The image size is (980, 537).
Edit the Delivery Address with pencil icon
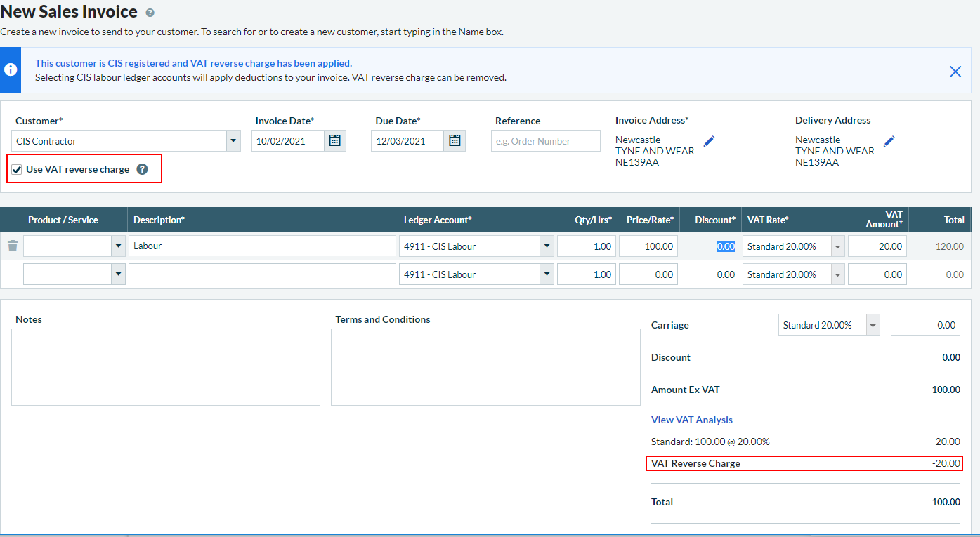(x=889, y=141)
